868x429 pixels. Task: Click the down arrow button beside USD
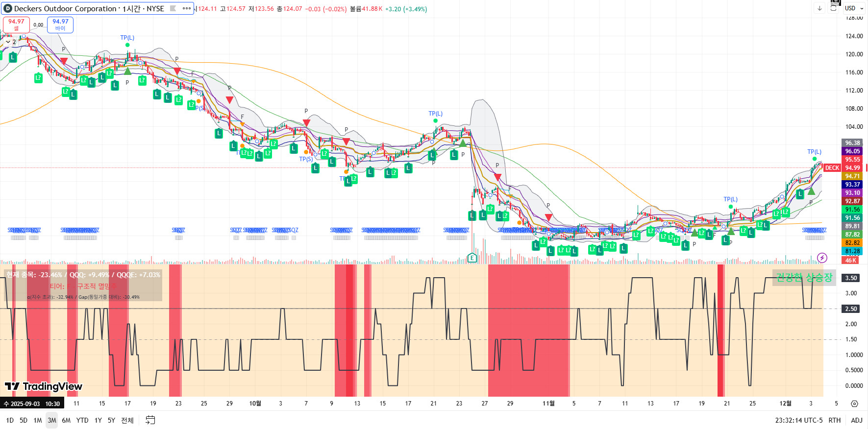coord(819,8)
